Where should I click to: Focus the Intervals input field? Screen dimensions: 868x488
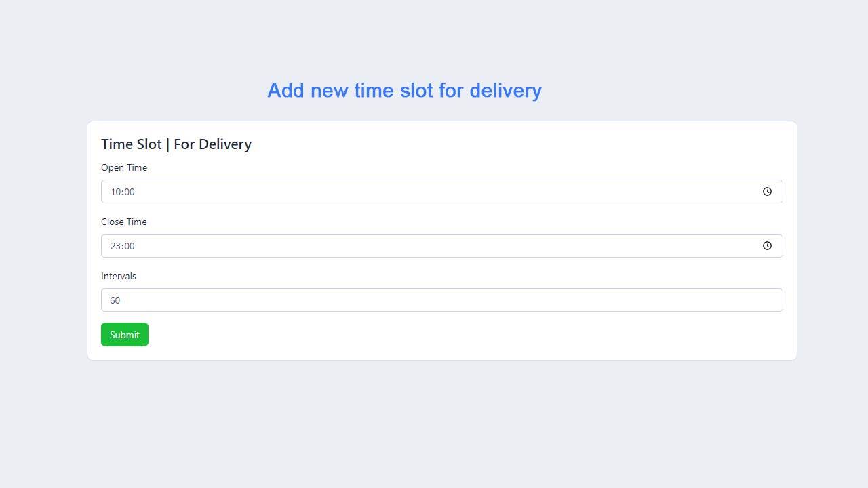coord(441,300)
